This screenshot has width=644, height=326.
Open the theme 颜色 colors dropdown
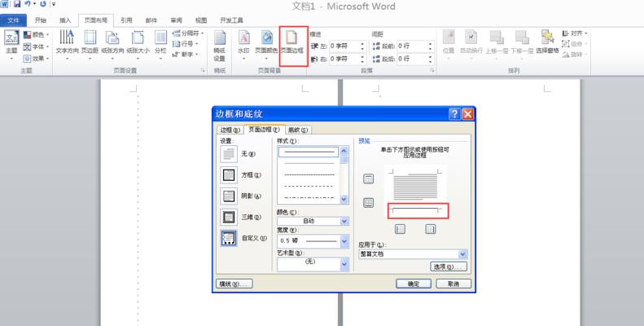click(x=36, y=34)
